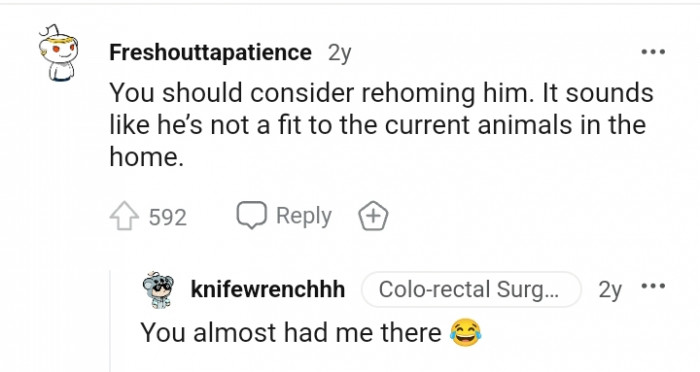Viewport: 700px width, 372px height.
Task: Click the top comment's 2y timestamp
Action: pyautogui.click(x=339, y=54)
